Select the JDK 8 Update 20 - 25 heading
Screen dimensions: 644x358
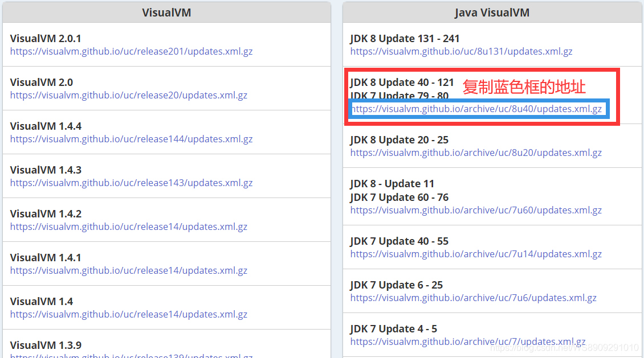point(399,140)
